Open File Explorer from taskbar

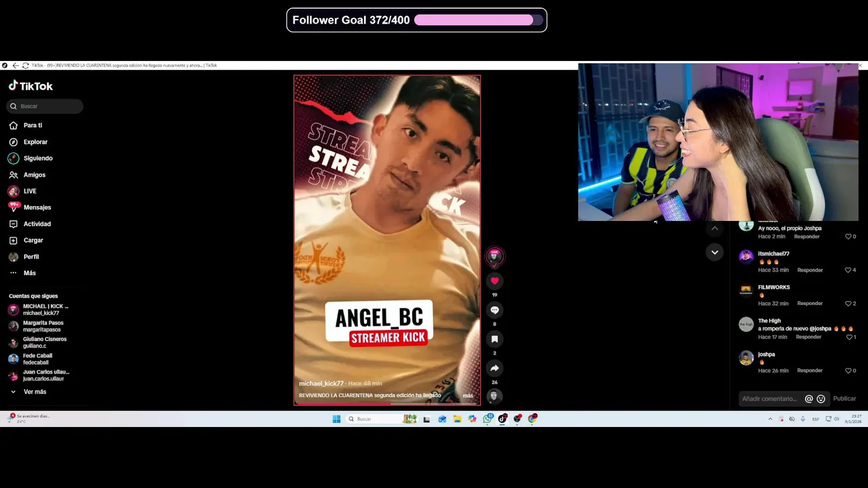click(457, 419)
